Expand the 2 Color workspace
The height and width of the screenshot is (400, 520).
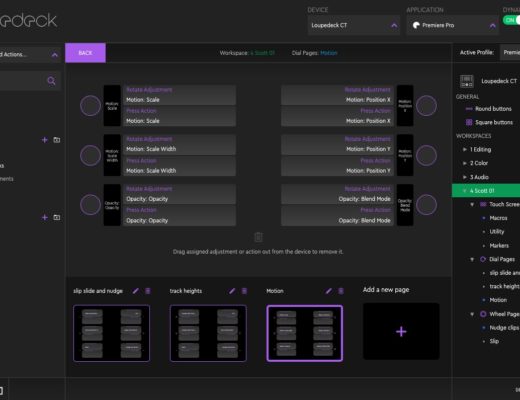click(x=465, y=163)
